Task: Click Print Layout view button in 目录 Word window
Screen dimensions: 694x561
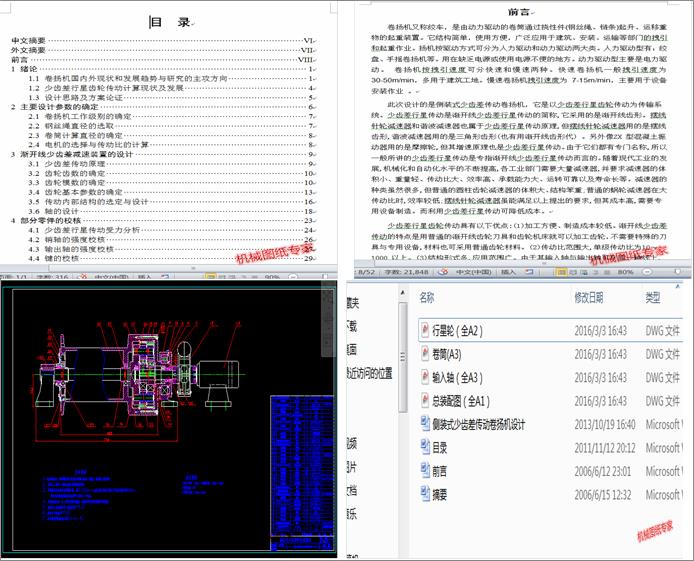Action: [x=211, y=277]
